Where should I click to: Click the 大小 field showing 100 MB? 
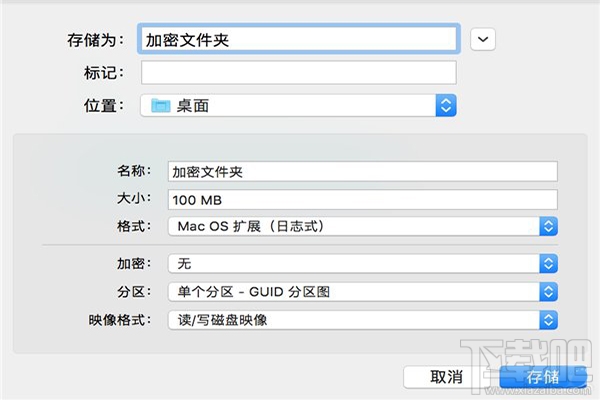click(x=361, y=199)
